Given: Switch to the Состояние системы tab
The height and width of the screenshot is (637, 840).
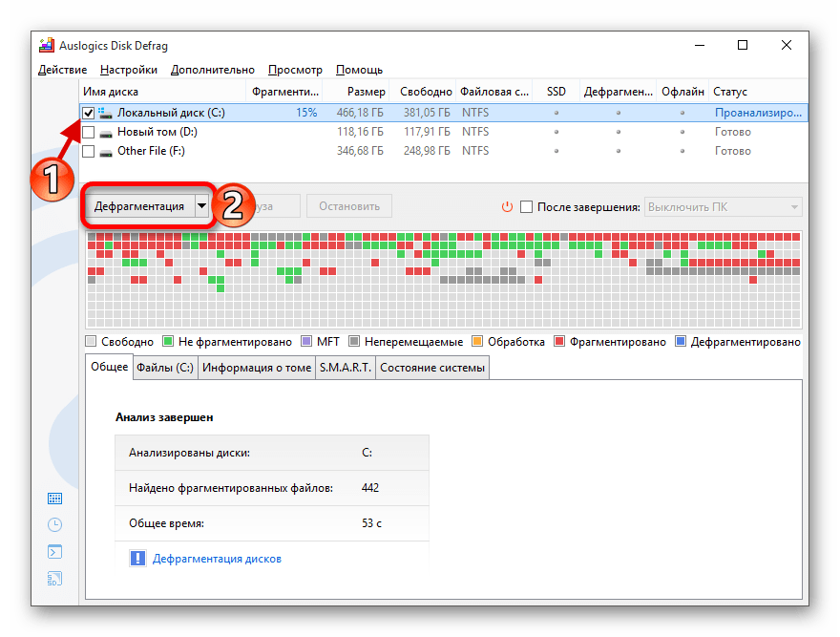Looking at the screenshot, I should click(x=432, y=368).
